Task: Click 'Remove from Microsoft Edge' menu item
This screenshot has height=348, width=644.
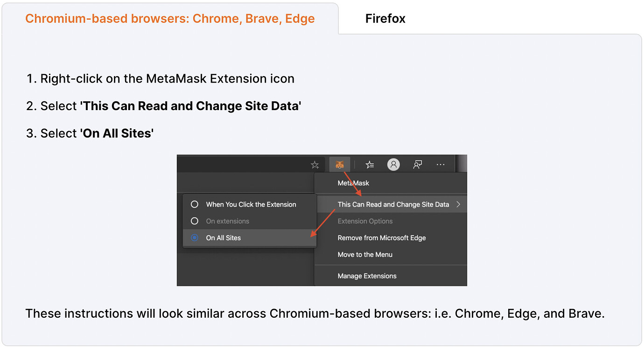Action: click(x=381, y=238)
